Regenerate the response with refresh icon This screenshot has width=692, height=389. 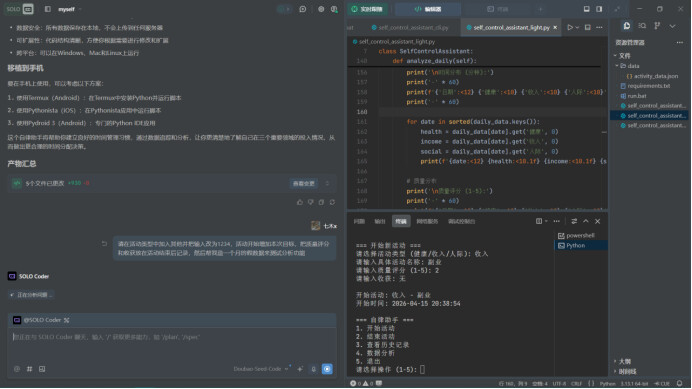(332, 202)
